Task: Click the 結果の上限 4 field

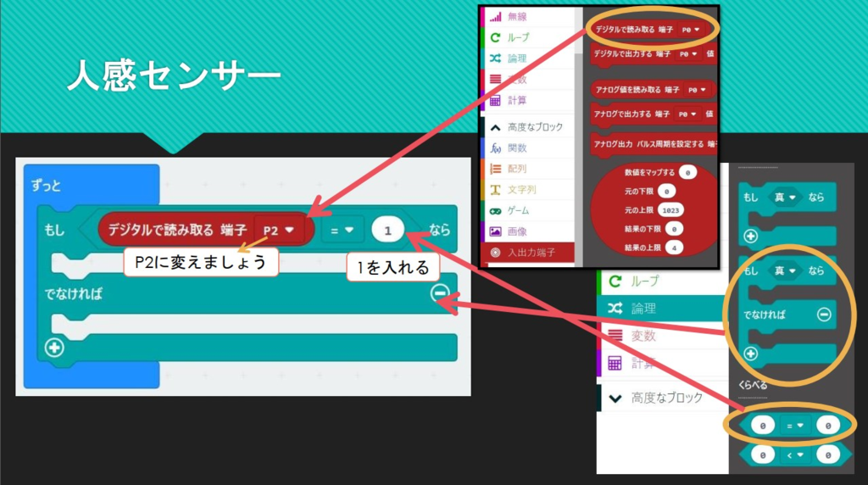Action: pyautogui.click(x=674, y=248)
